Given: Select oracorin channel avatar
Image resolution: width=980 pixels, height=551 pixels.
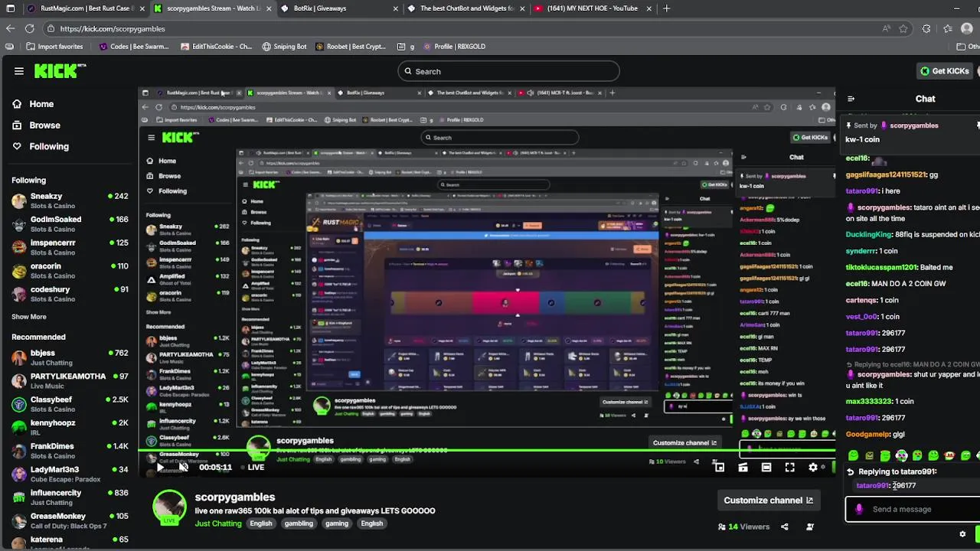Looking at the screenshot, I should [19, 270].
